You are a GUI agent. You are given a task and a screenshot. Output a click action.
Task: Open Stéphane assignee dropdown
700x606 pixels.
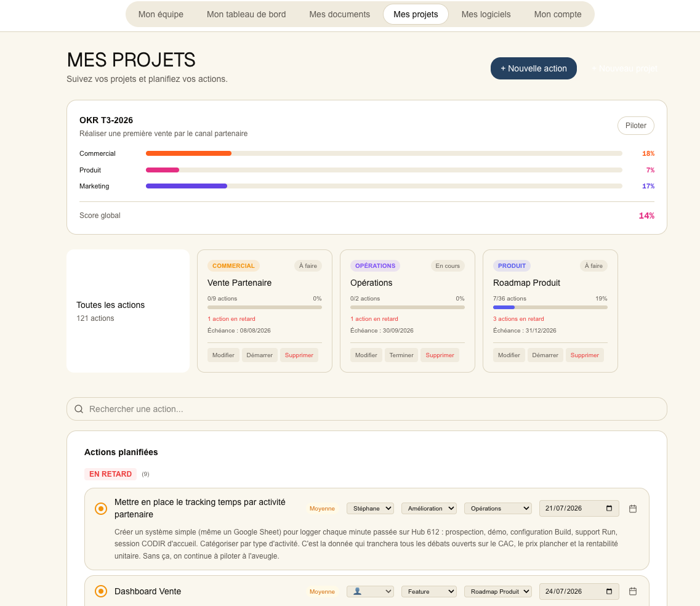[x=370, y=508]
